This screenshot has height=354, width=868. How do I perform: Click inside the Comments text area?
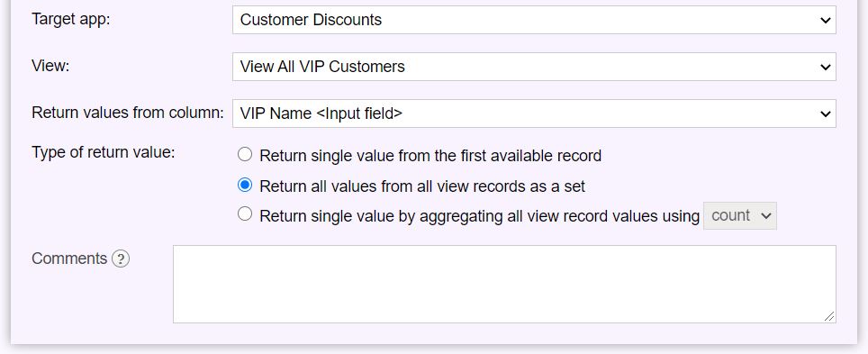click(504, 285)
